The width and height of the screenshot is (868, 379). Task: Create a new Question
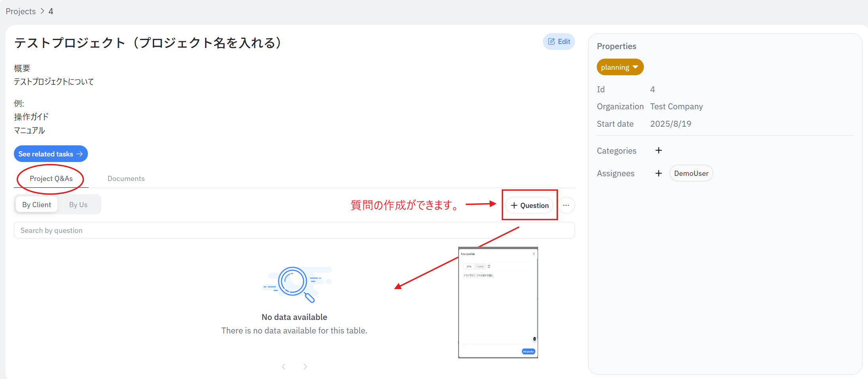pyautogui.click(x=529, y=205)
